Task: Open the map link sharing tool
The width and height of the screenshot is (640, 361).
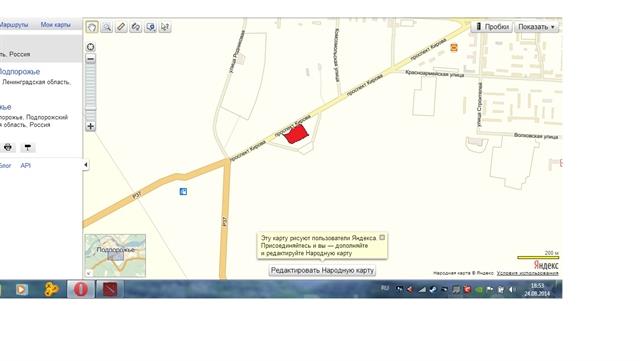Action: 136,27
